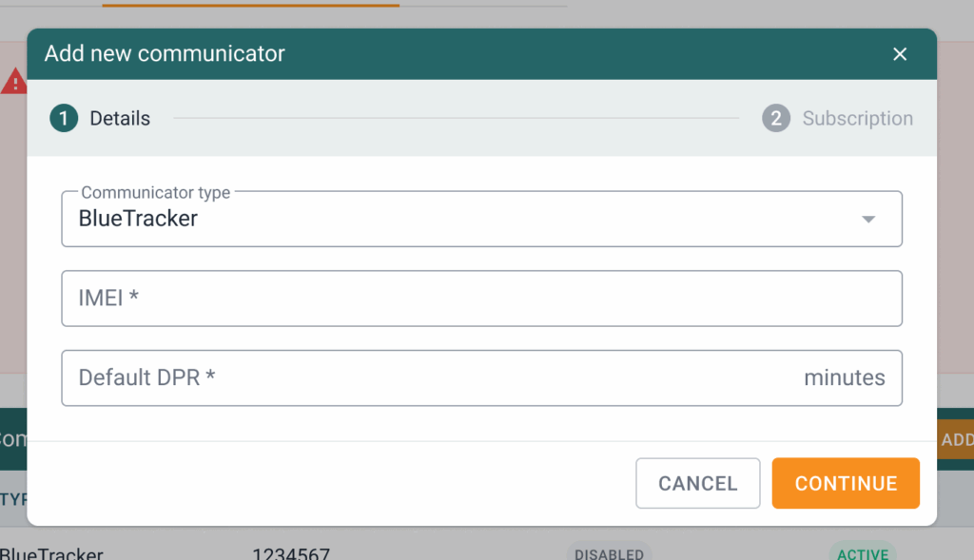Close the Add new communicator dialog

point(900,54)
